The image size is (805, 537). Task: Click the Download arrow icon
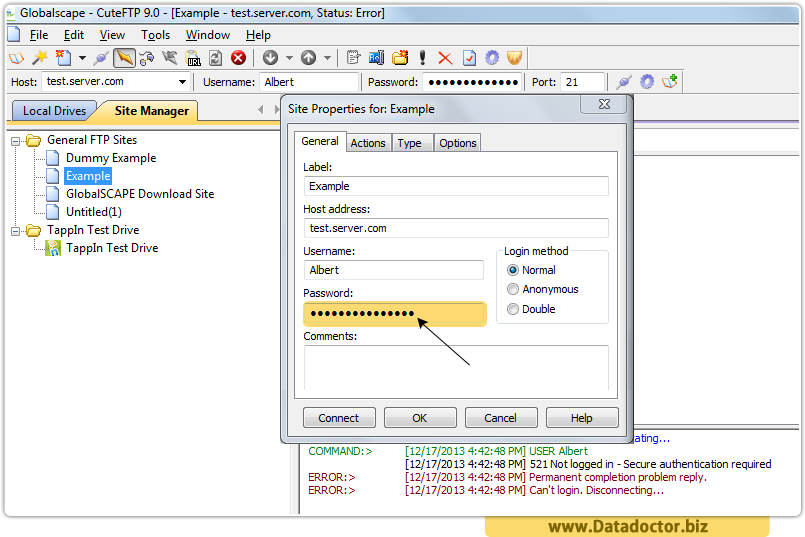[x=271, y=58]
